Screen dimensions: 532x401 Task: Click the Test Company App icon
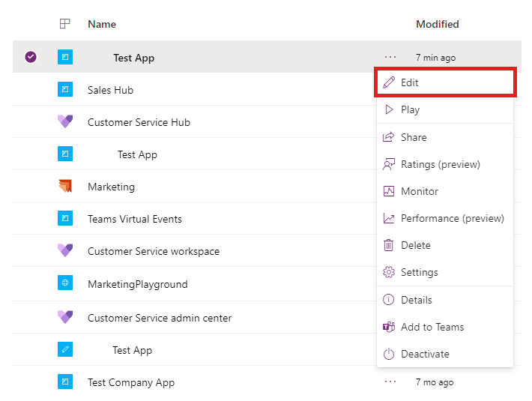click(x=65, y=382)
